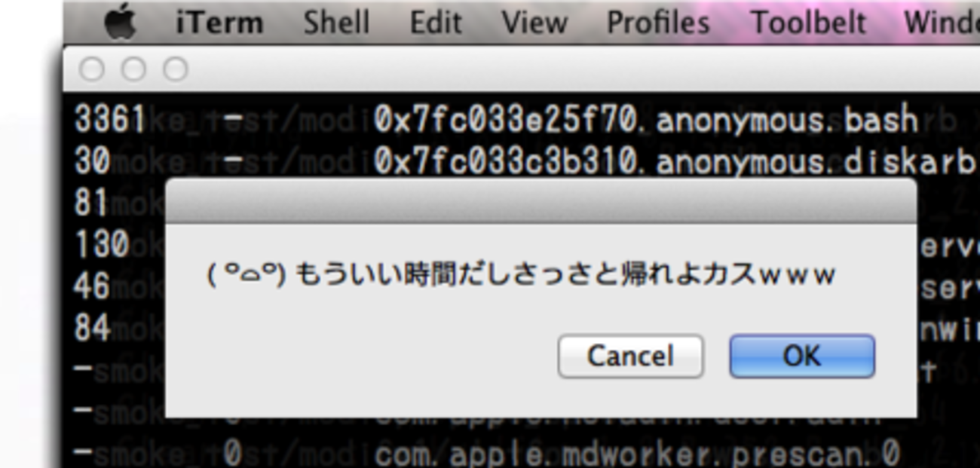The height and width of the screenshot is (468, 980).
Task: Open the Shell menu
Action: point(336,23)
